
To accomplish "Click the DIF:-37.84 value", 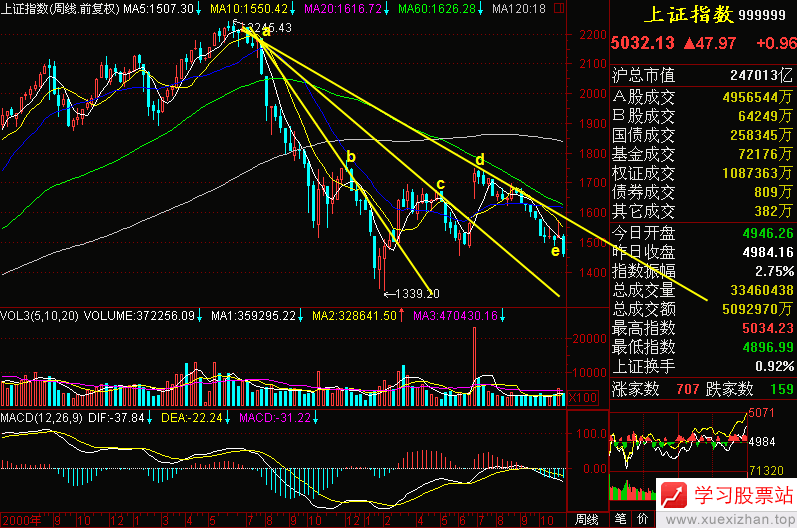I will point(116,418).
